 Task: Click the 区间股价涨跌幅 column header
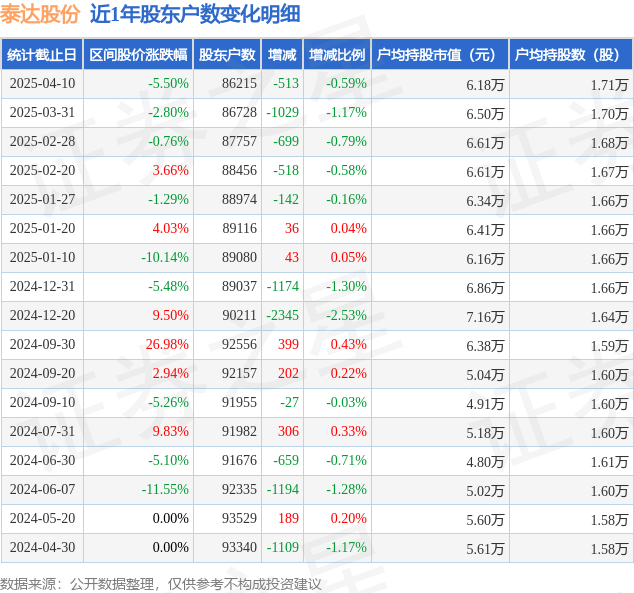pos(138,55)
